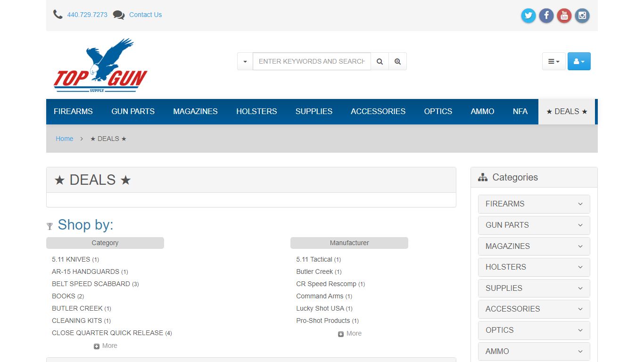
Task: Open MAGAZINES in the navigation bar
Action: point(195,112)
